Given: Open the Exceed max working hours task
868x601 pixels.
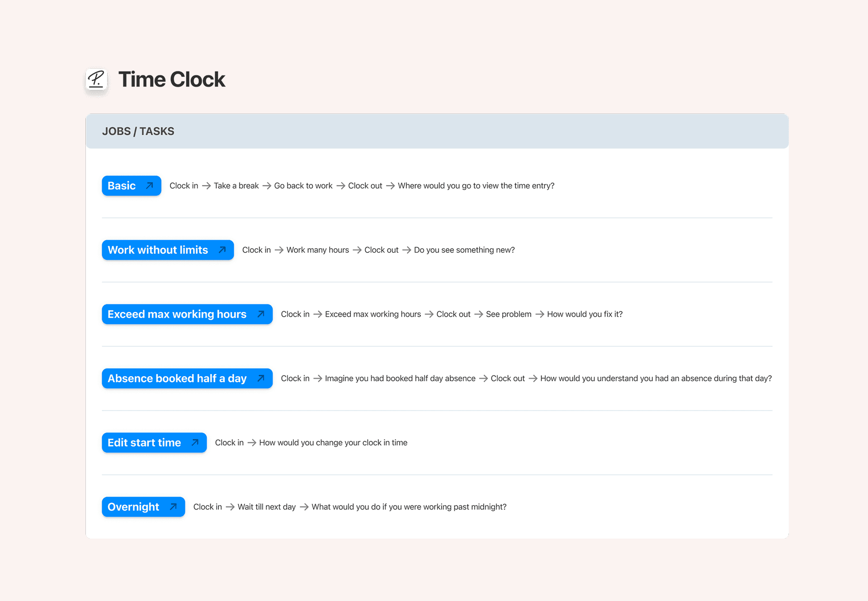Looking at the screenshot, I should pyautogui.click(x=177, y=314).
